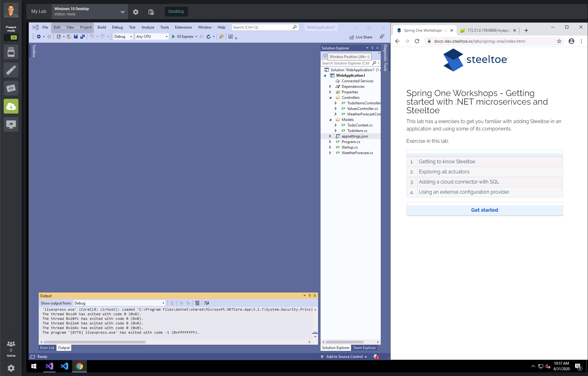The height and width of the screenshot is (376, 588).
Task: Click the Get started button
Action: coord(484,210)
